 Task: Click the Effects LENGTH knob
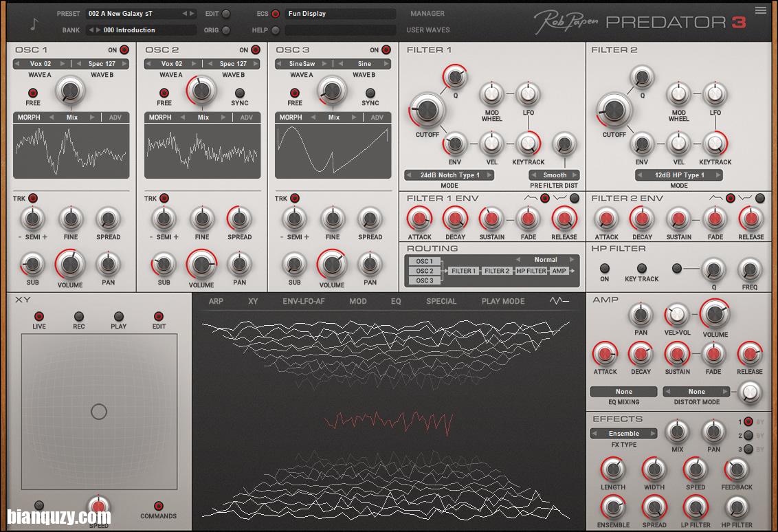click(x=613, y=469)
